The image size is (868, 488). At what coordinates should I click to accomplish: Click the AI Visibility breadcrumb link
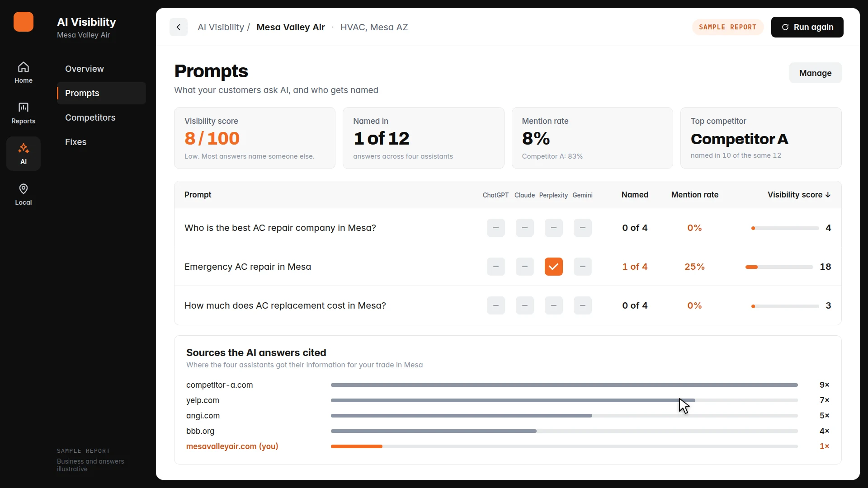coord(221,27)
